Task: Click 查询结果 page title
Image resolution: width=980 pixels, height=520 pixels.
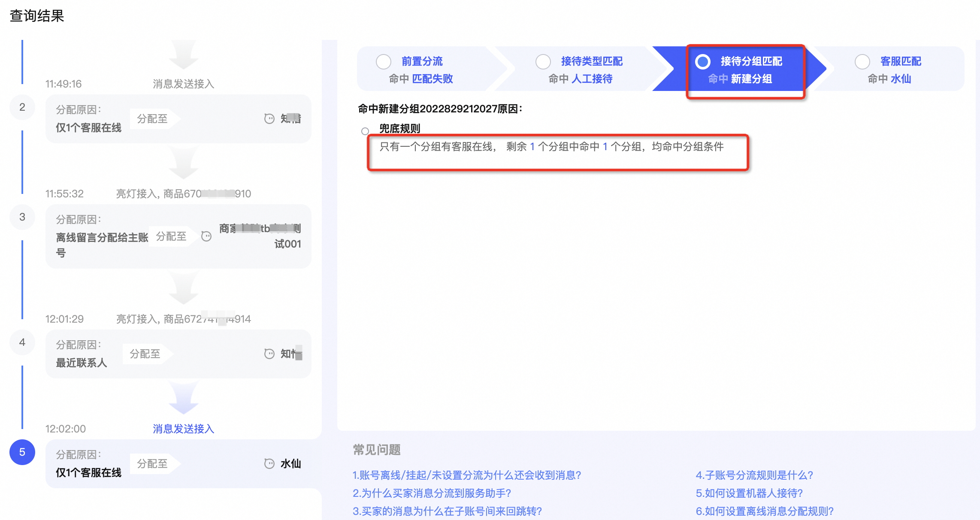Action: pyautogui.click(x=37, y=16)
